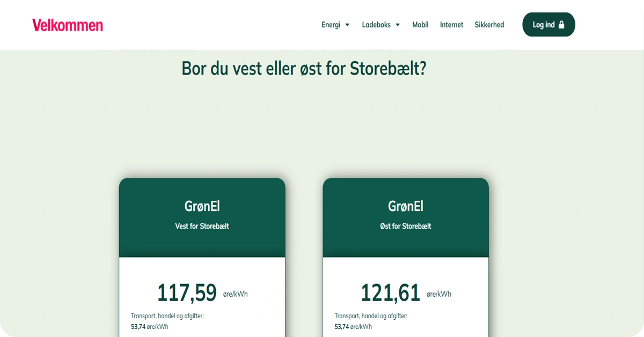This screenshot has height=337, width=644.
Task: Select Internet in the navigation bar
Action: [x=451, y=24]
